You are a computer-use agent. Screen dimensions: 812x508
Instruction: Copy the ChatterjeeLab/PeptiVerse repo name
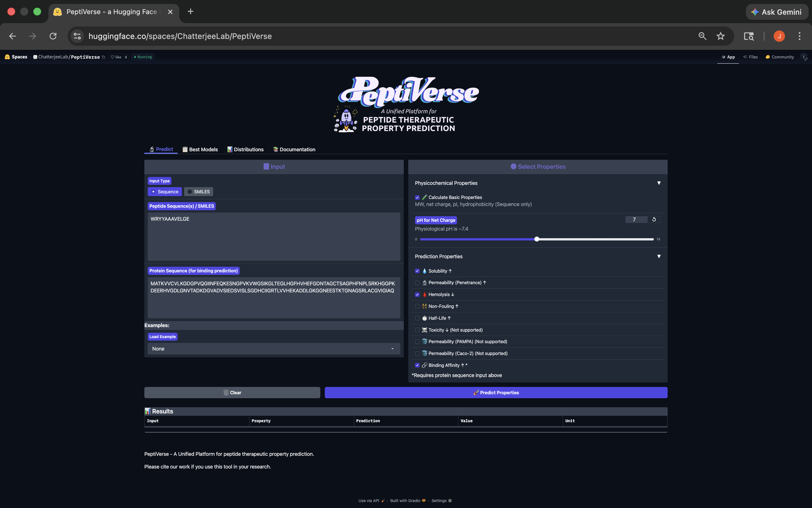(104, 57)
